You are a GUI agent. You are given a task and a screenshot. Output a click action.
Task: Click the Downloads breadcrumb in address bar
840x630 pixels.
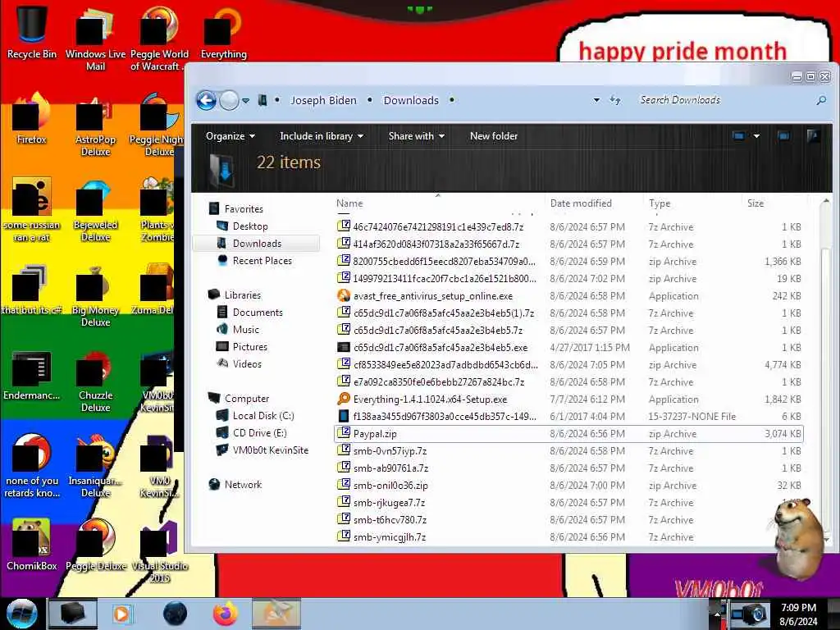411,100
